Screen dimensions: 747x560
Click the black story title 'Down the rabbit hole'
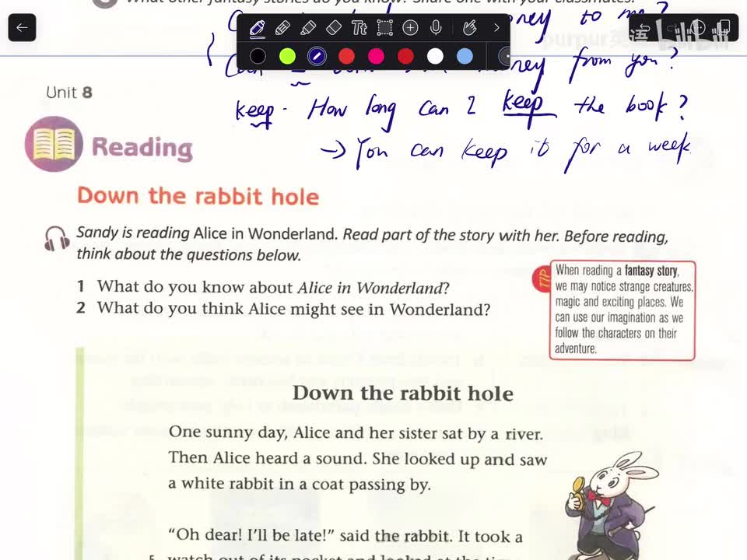click(x=403, y=394)
